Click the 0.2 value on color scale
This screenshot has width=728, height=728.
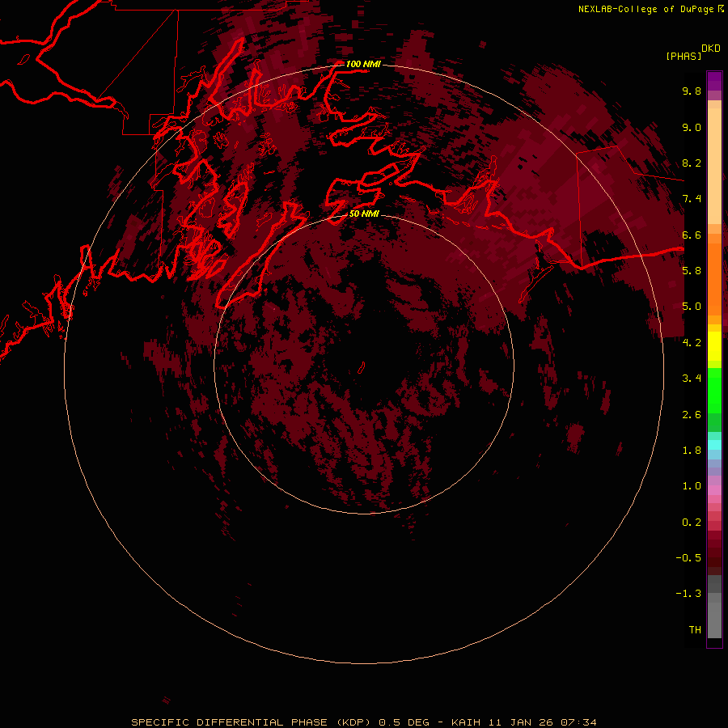[692, 523]
